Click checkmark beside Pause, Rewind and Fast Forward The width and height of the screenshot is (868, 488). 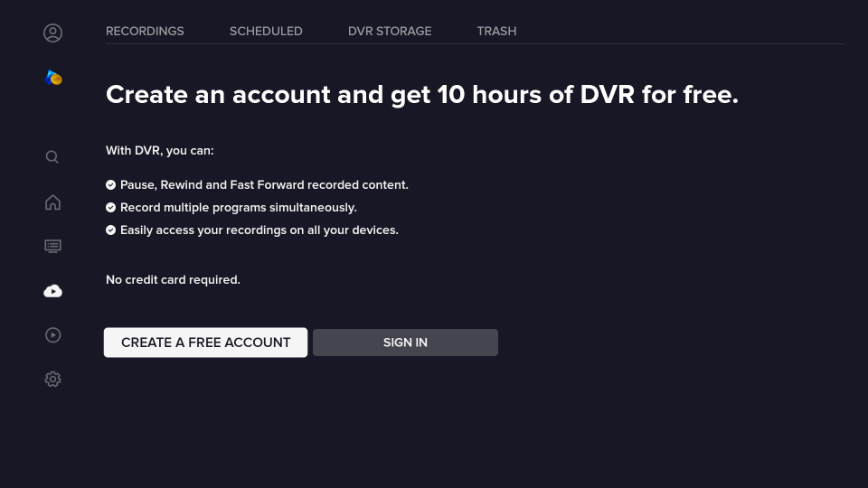click(x=111, y=185)
